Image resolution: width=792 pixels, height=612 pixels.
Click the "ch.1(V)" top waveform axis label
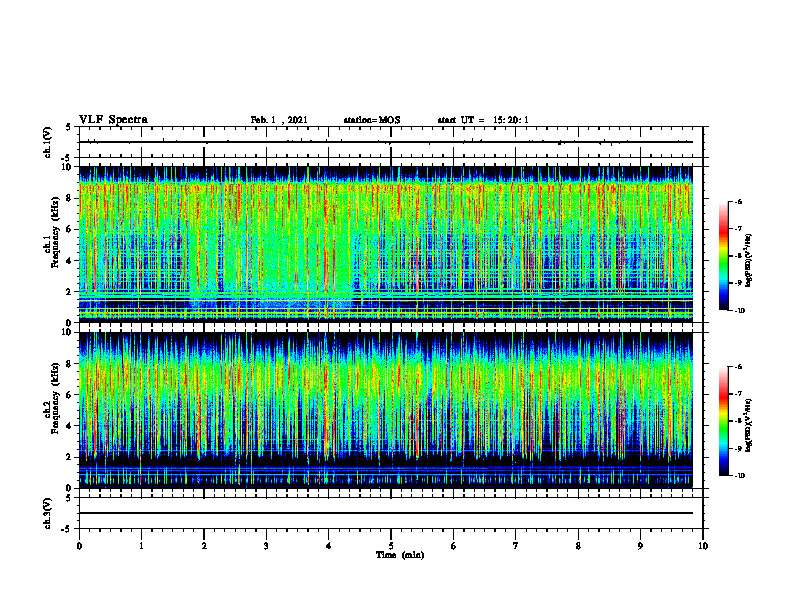coord(47,142)
